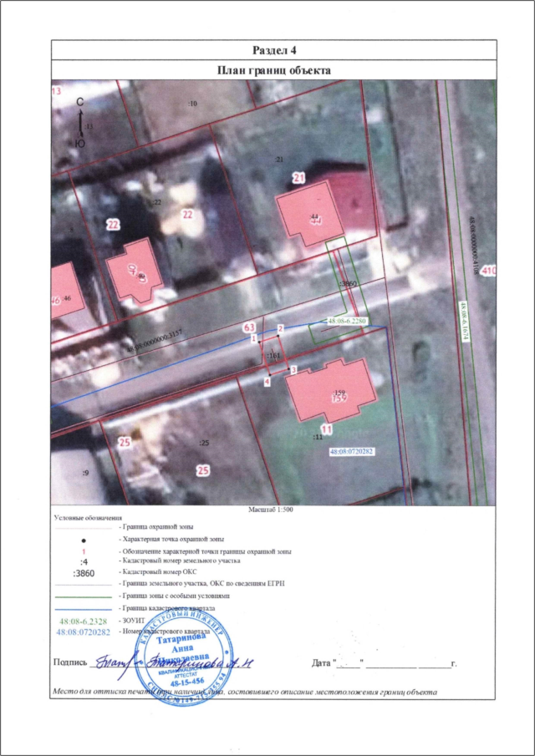Click boundary point 2 on the map
Screen dimensions: 535x756
280,329
